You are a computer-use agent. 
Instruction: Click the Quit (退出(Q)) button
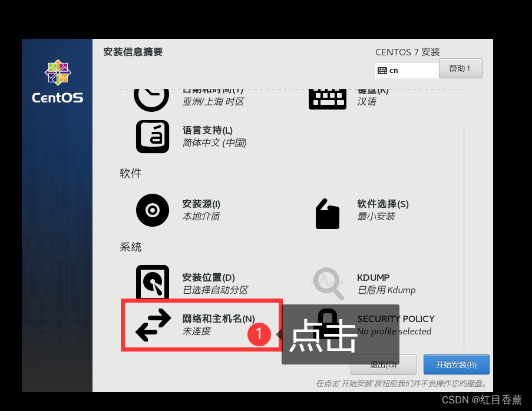[384, 364]
